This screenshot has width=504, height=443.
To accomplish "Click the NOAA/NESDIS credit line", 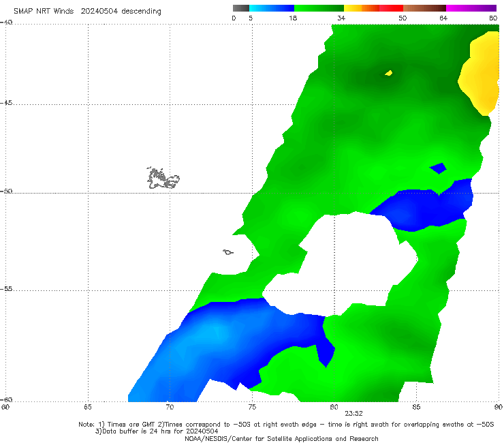I will point(281,438).
